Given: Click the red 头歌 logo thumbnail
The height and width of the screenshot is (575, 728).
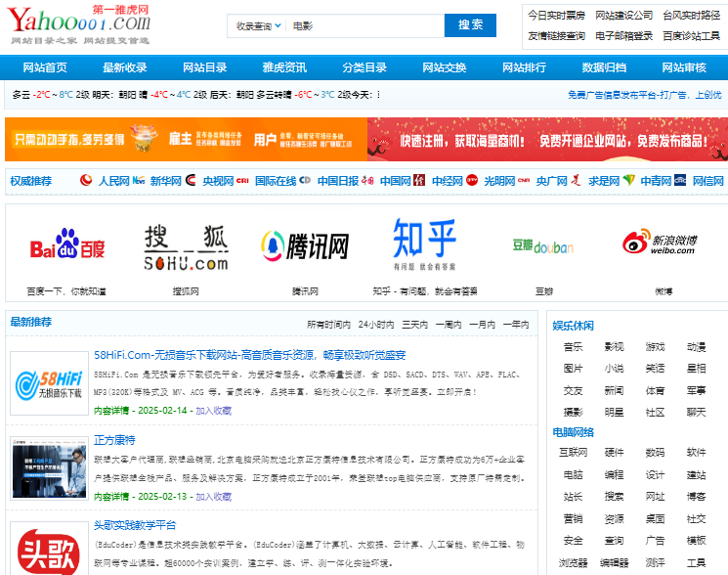Looking at the screenshot, I should click(49, 549).
